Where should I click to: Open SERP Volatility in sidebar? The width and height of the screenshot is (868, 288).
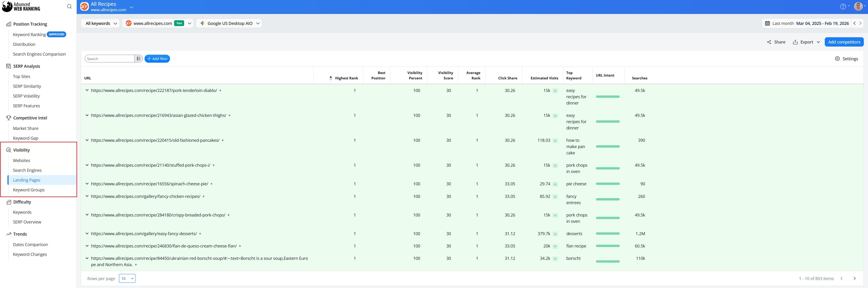[x=26, y=96]
